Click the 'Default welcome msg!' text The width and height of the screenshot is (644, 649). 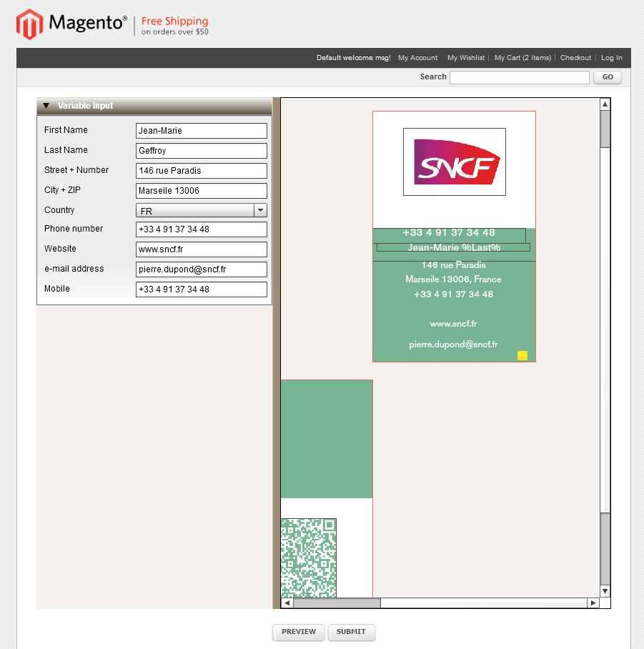(x=354, y=58)
